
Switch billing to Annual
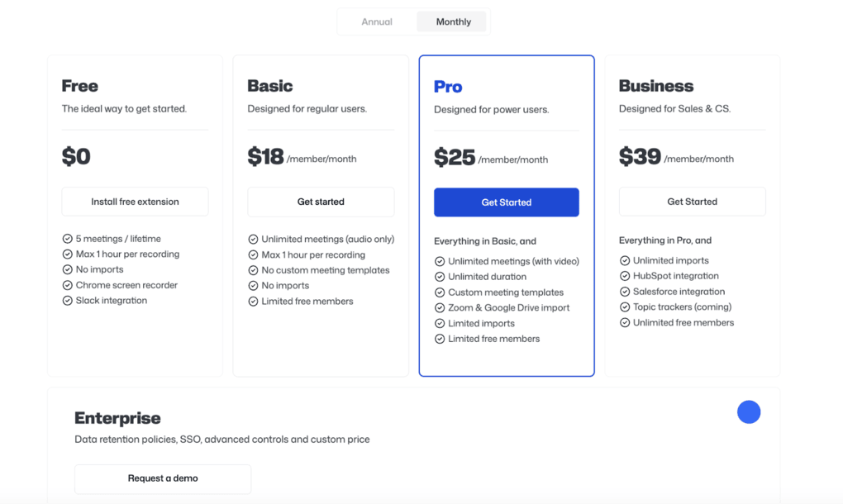(378, 21)
